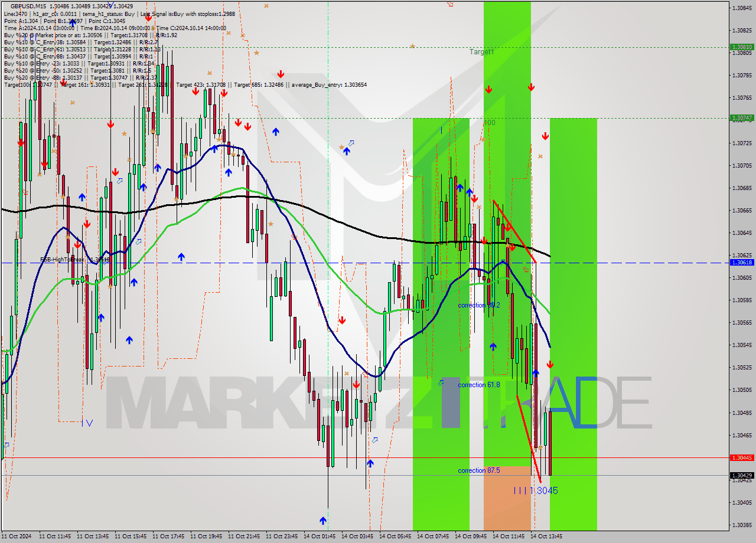Click the '11 Oct 19:45' time label

click(x=206, y=537)
